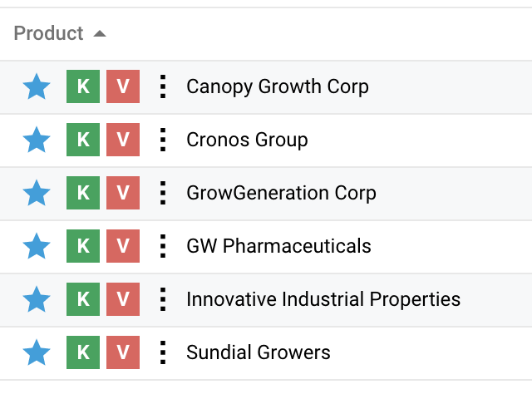Click the red V icon for Cronos Group

pyautogui.click(x=123, y=140)
